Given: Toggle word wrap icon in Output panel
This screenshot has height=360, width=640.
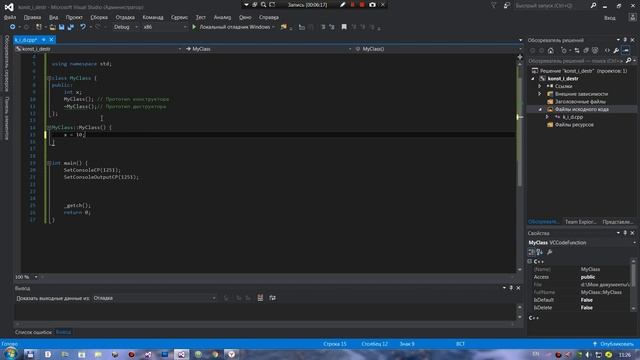Looking at the screenshot, I should pos(272,298).
